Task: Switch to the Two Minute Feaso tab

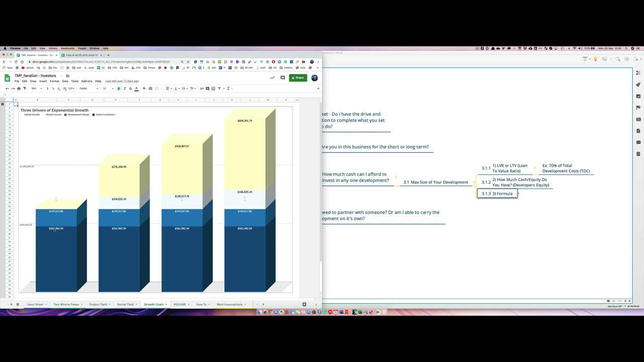Action: click(68, 304)
